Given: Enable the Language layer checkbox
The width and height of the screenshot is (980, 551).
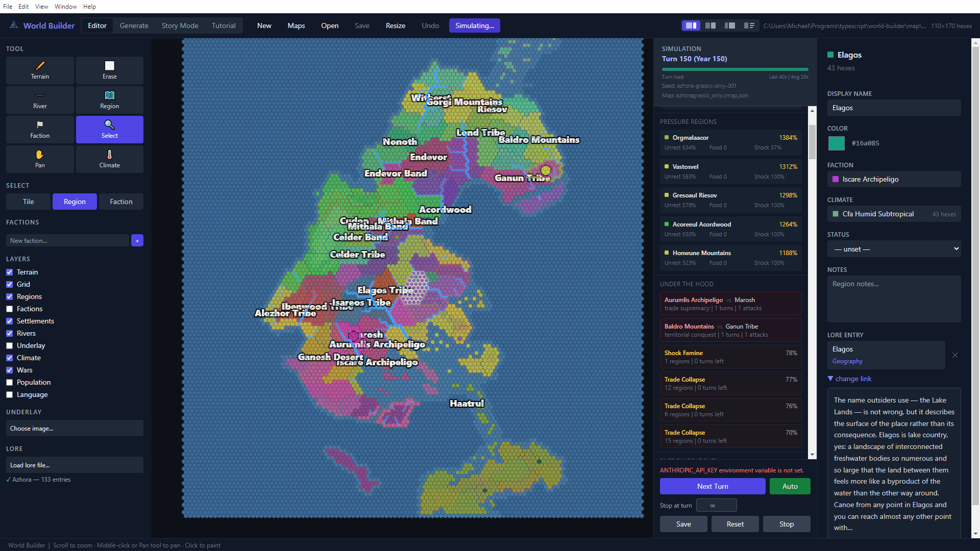Looking at the screenshot, I should click(9, 394).
